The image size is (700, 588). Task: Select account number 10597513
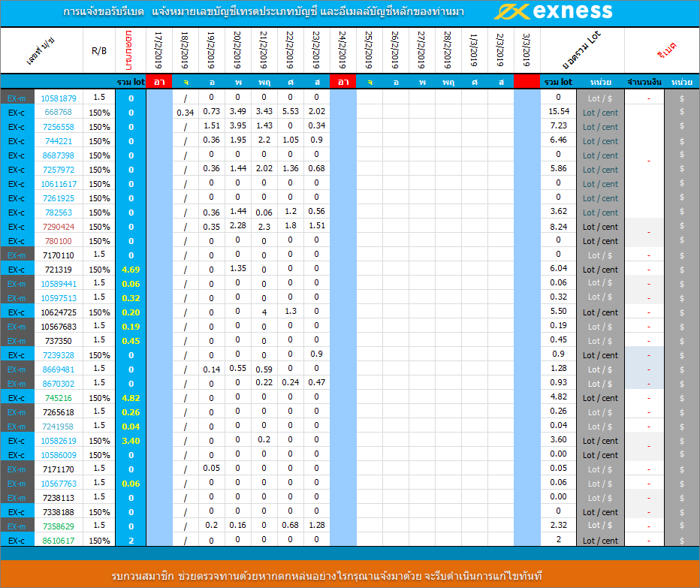pos(59,298)
